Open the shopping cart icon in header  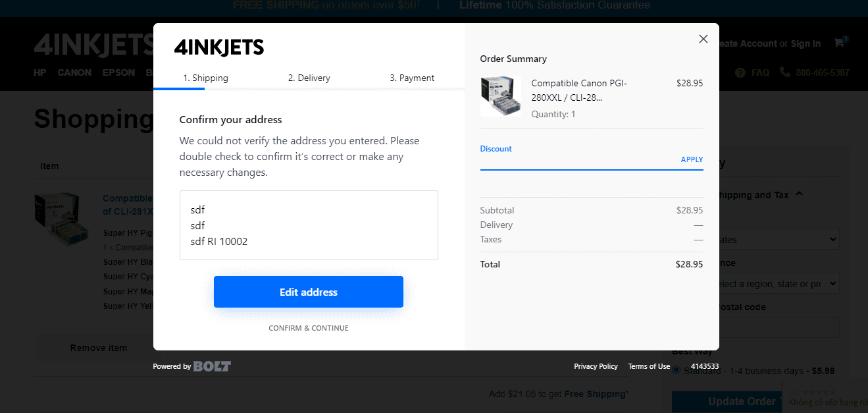click(840, 43)
